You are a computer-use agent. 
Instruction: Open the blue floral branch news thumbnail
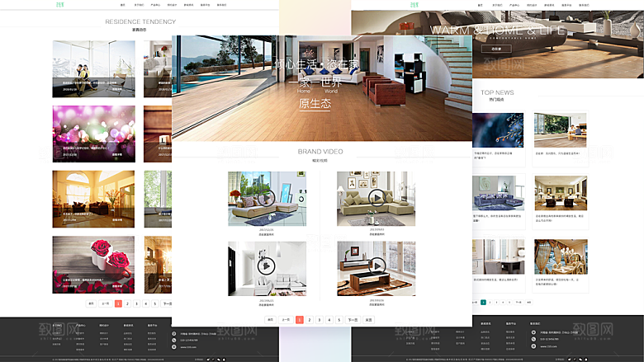coord(498,130)
